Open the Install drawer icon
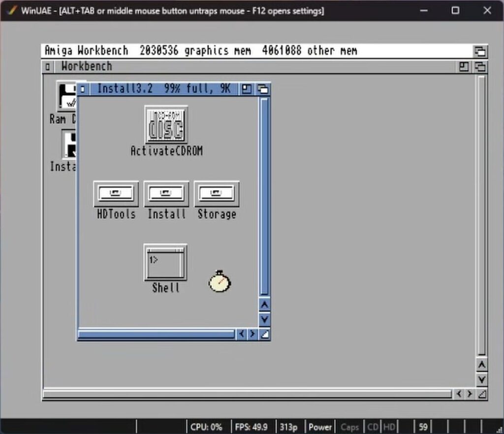 (166, 194)
